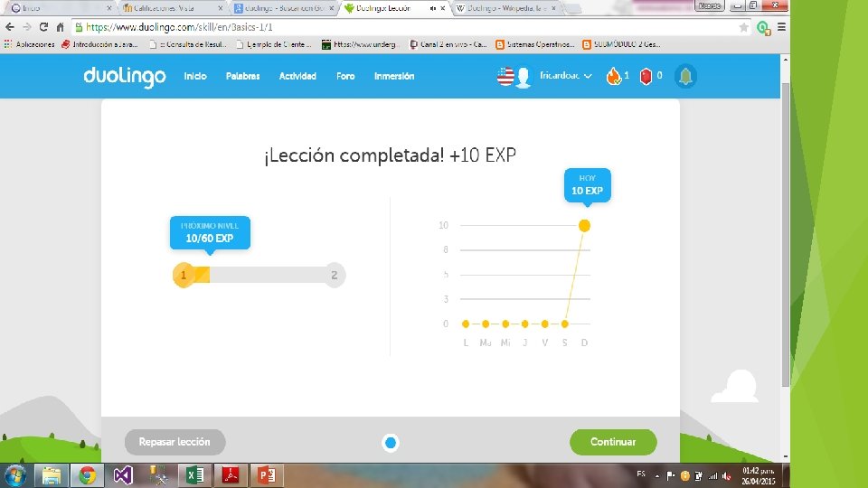
Task: Open the streak flame icon
Action: (613, 76)
